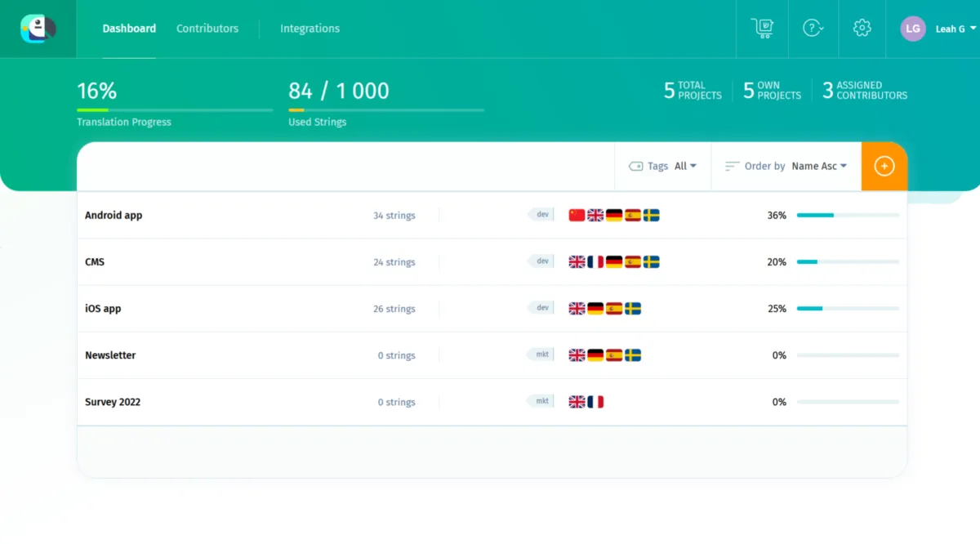The height and width of the screenshot is (544, 980).
Task: Click Spanish flag in Newsletter row
Action: tap(614, 355)
